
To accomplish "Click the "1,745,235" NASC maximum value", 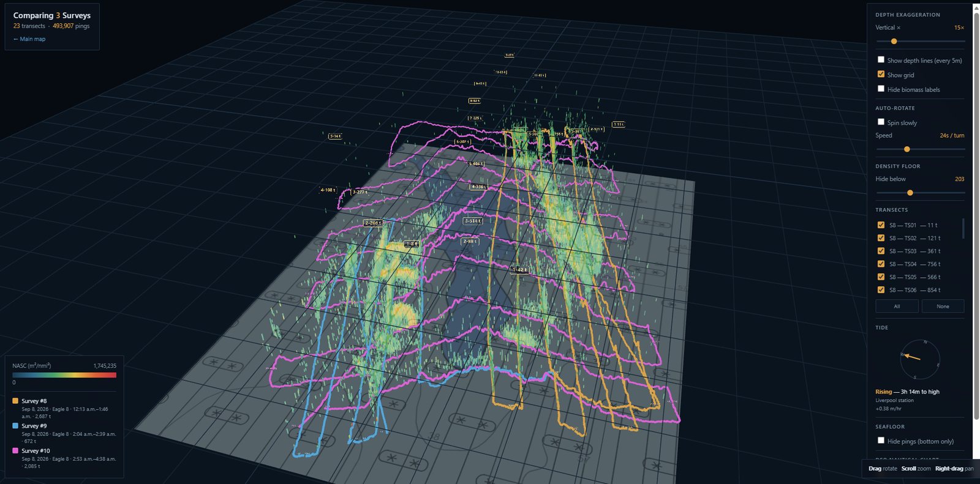I will pos(105,366).
